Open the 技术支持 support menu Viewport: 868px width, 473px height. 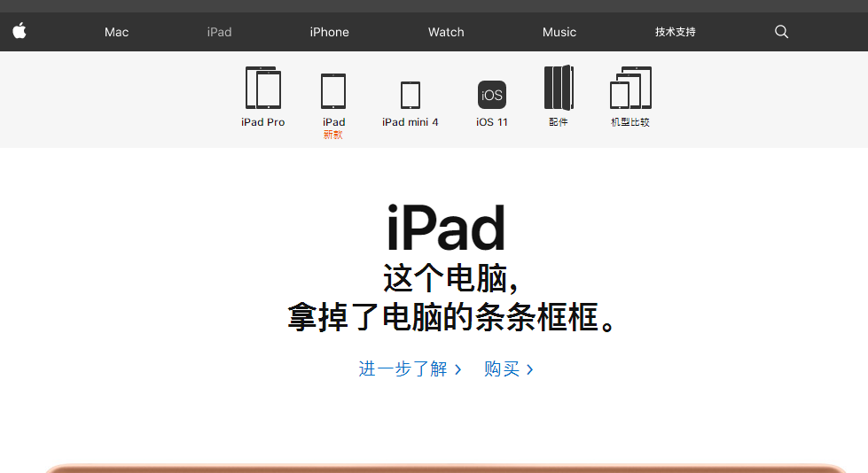tap(676, 32)
